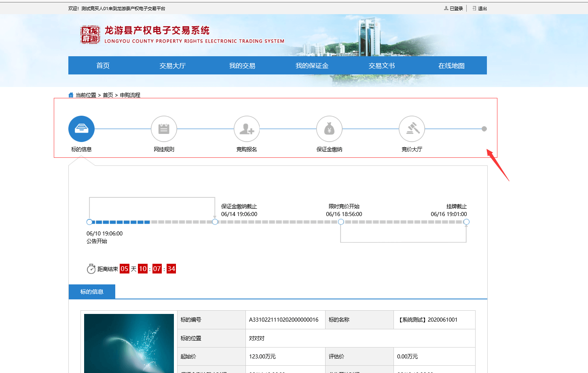The height and width of the screenshot is (373, 588).
Task: Go to 交易大厅 in navigation bar
Action: tap(173, 66)
